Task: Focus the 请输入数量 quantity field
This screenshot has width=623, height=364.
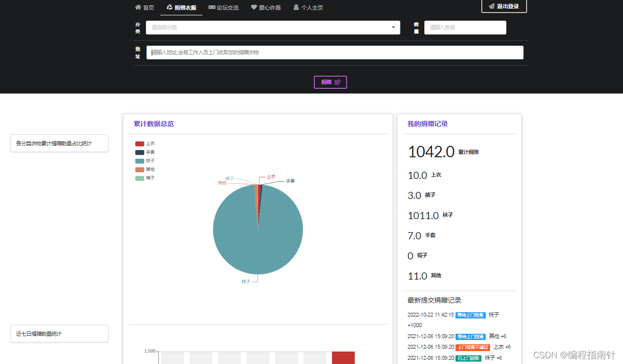Action: (465, 27)
